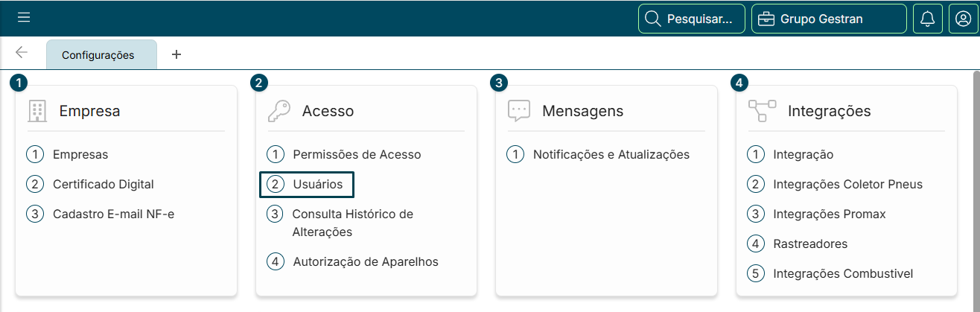Click the Pesquisar search field
Image resolution: width=980 pixels, height=312 pixels.
pos(692,19)
